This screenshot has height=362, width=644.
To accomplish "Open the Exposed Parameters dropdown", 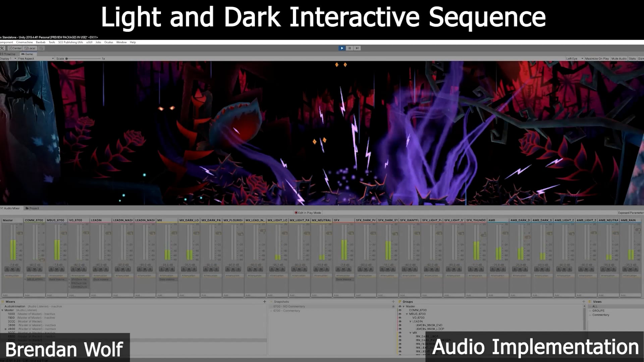I will coord(631,213).
